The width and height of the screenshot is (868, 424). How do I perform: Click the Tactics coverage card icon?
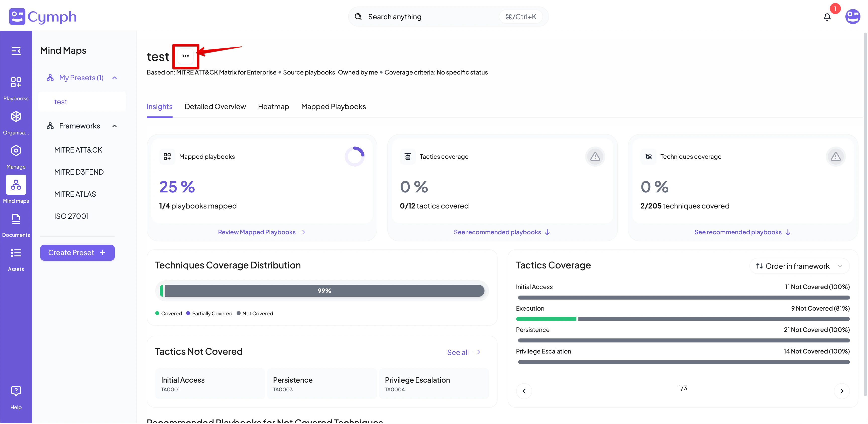point(408,157)
